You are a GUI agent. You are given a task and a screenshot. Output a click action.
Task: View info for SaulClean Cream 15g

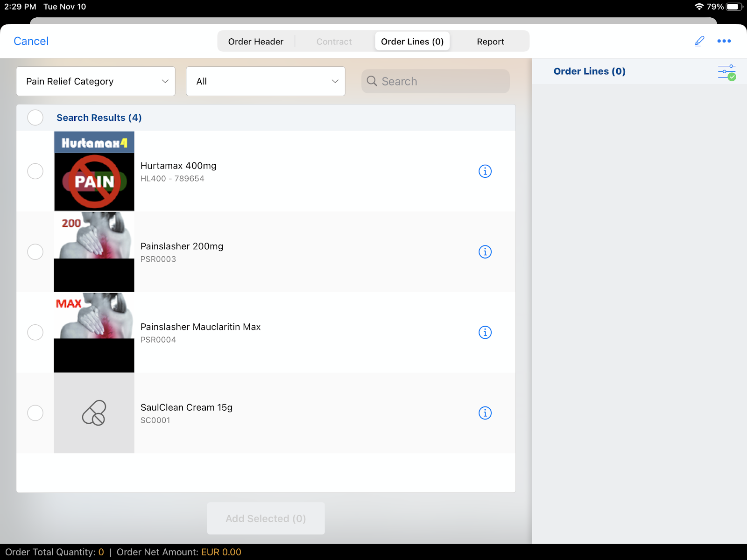coord(485,413)
